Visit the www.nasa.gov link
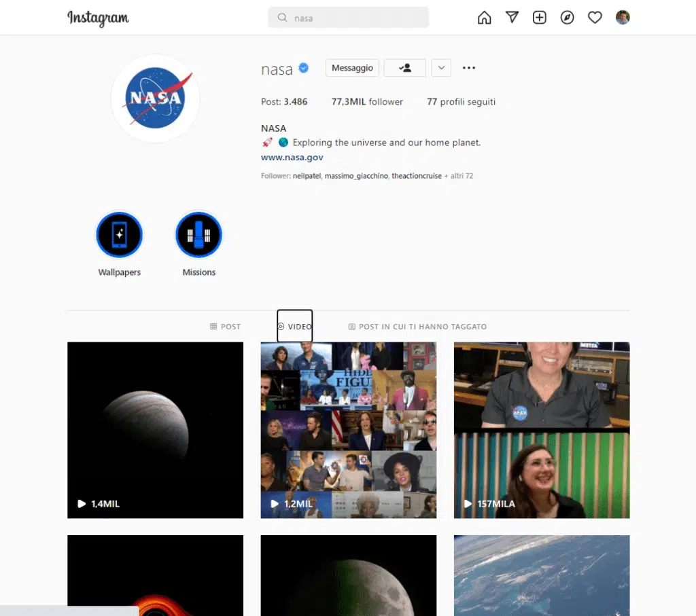Screen dimensions: 696x616 [292, 157]
